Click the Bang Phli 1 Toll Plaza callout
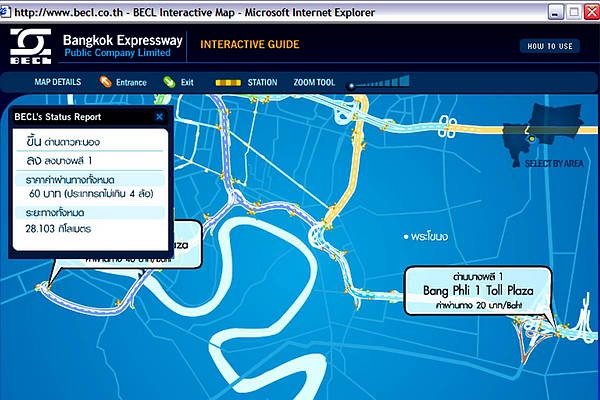Viewport: 600px width, 400px height. pyautogui.click(x=478, y=291)
